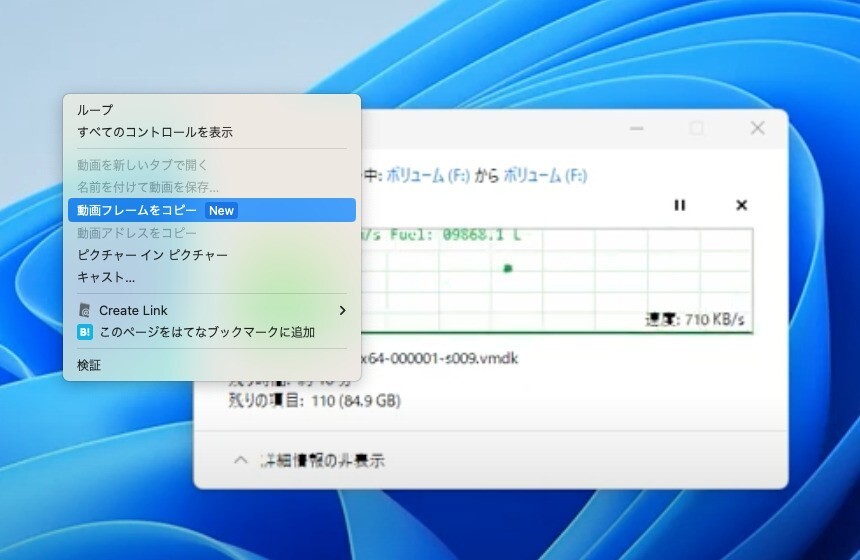Select ピクチャー イン ピクチャー option
Screen dimensions: 860x560
pos(212,255)
